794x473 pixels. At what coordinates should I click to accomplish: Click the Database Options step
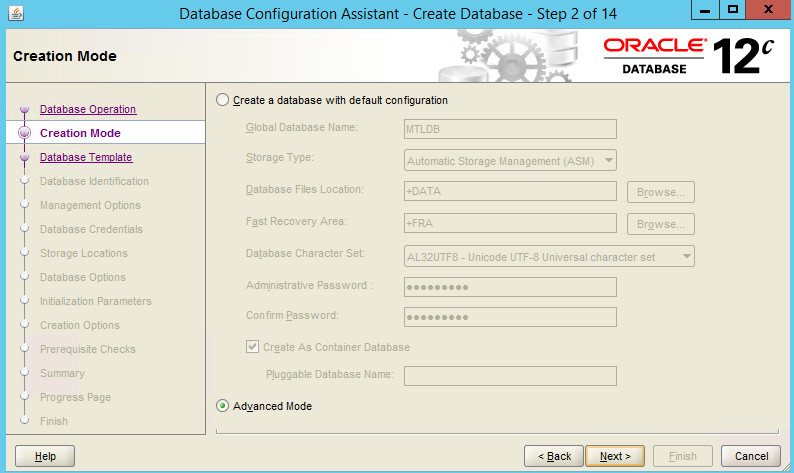point(83,277)
